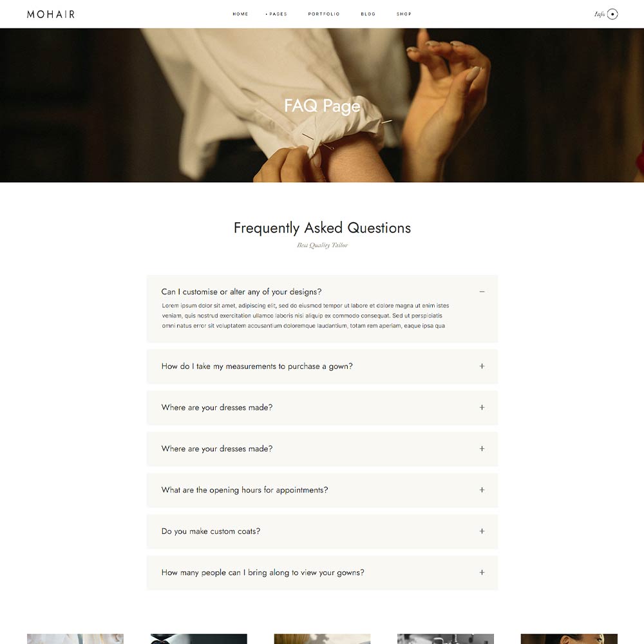Screen dimensions: 644x644
Task: Expand opening hours question plus icon
Action: pyautogui.click(x=482, y=490)
